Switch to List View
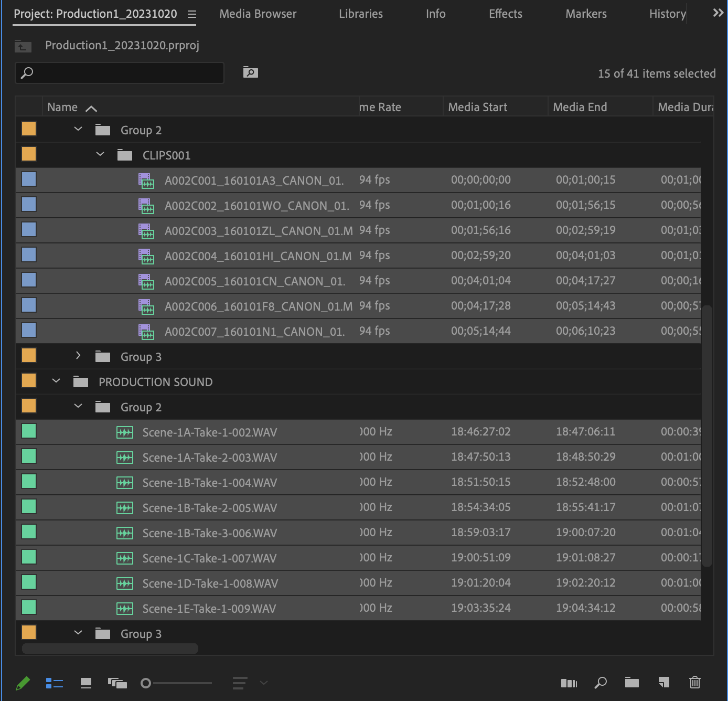The height and width of the screenshot is (701, 728). 55,683
